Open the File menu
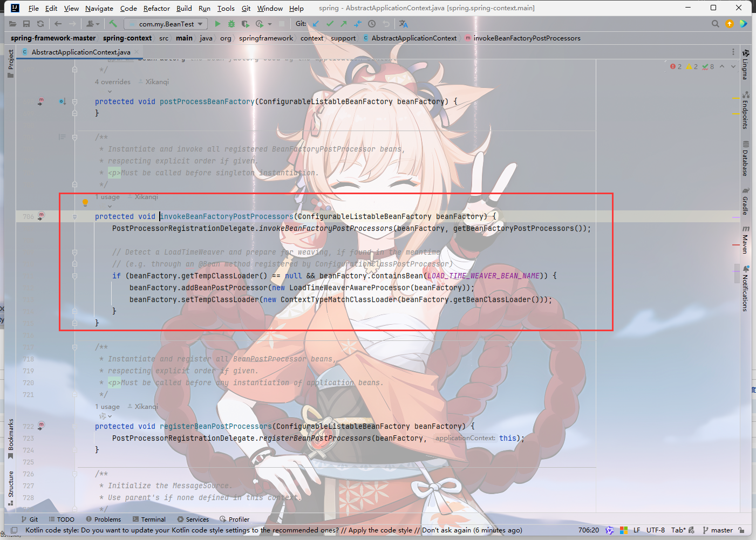Image resolution: width=756 pixels, height=540 pixels. click(x=33, y=8)
